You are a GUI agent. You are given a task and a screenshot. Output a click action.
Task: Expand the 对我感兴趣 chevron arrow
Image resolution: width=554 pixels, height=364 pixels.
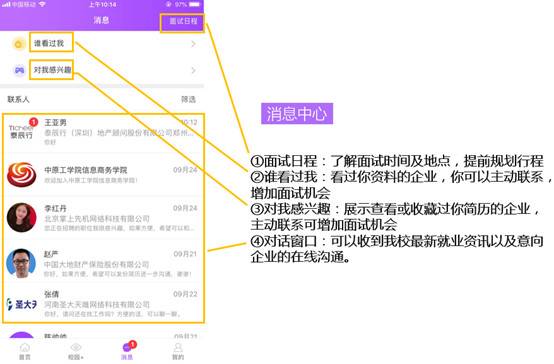pyautogui.click(x=193, y=70)
